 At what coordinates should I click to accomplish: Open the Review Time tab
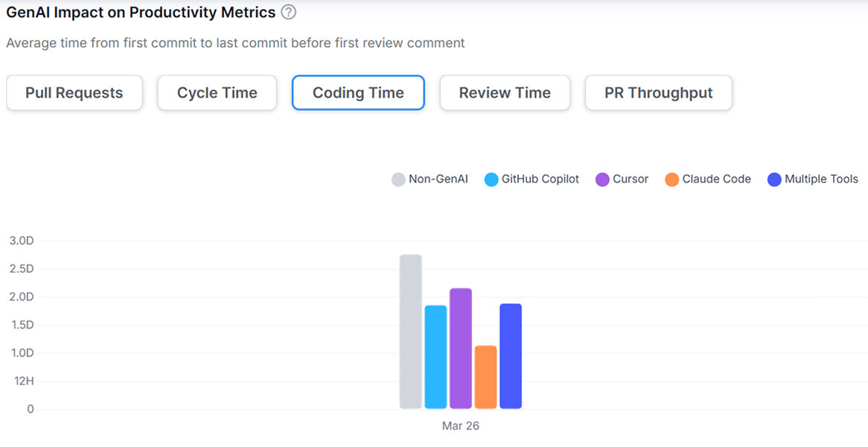coord(505,93)
